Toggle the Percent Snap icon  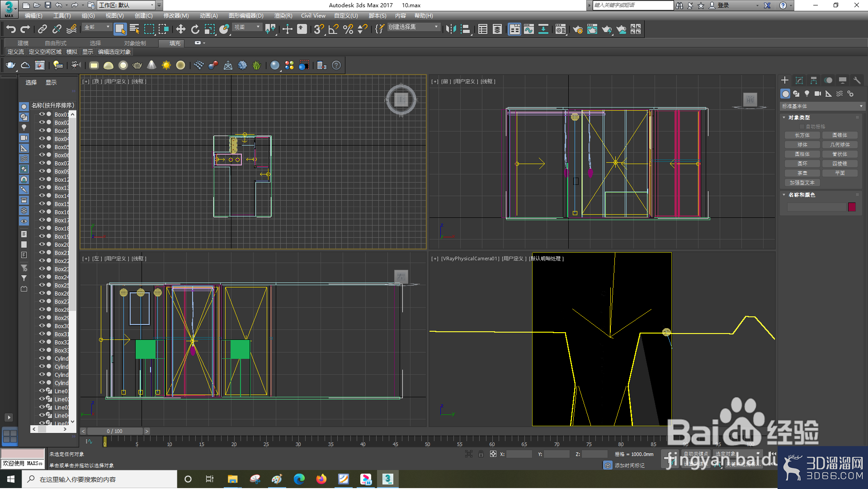click(348, 29)
